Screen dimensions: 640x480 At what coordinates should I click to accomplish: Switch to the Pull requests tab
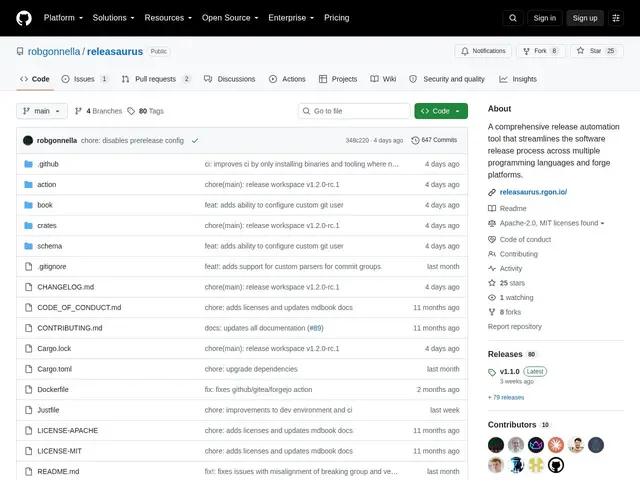(x=156, y=79)
